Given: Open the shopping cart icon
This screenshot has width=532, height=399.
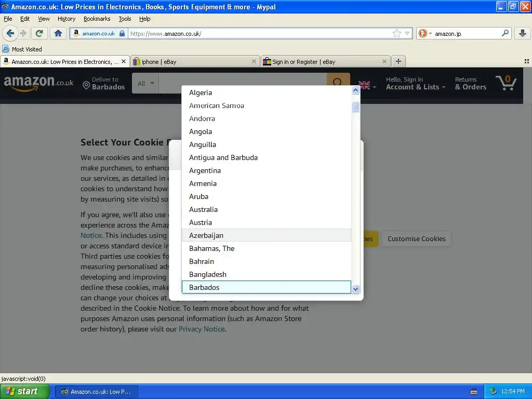Looking at the screenshot, I should pos(506,83).
